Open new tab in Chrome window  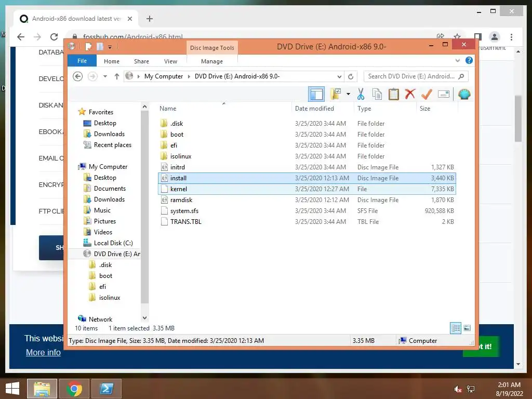coord(150,19)
